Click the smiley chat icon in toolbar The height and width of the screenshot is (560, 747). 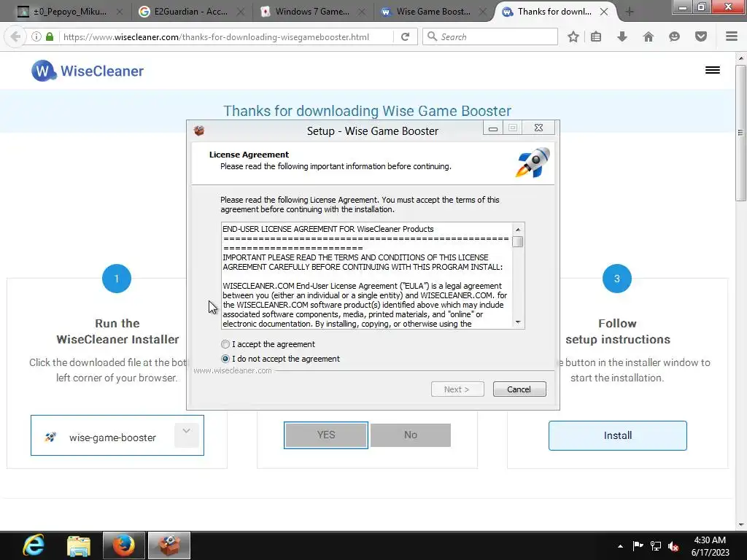pos(674,36)
